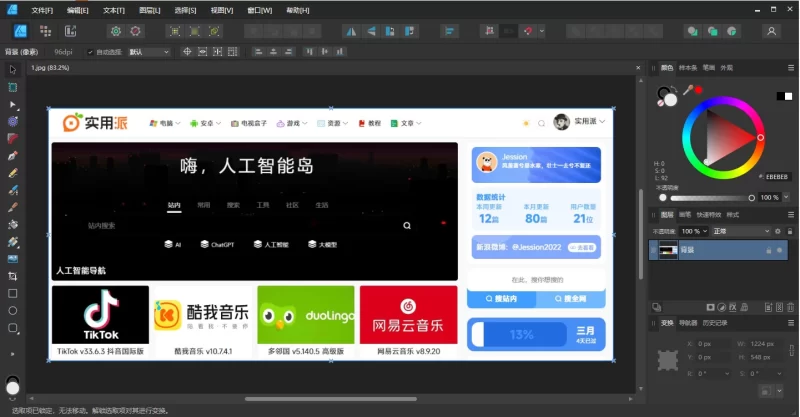
Task: Open the Photo Persona icon
Action: (x=20, y=31)
